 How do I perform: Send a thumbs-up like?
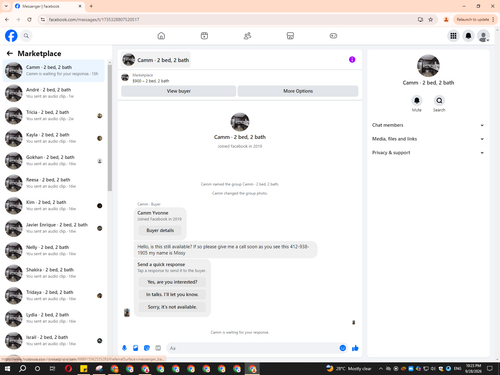[355, 348]
